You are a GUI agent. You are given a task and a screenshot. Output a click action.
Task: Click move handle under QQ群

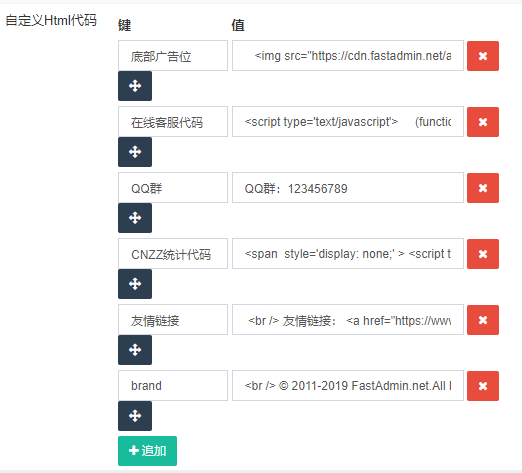(x=135, y=218)
